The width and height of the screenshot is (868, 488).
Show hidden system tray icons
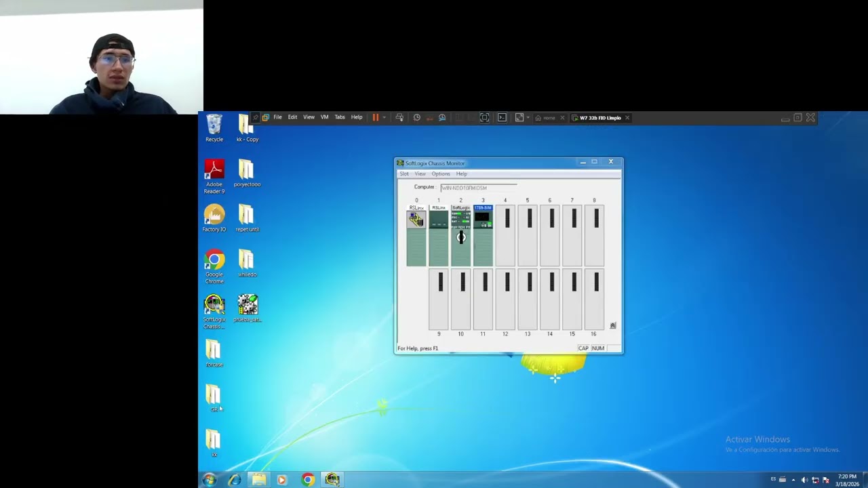(793, 480)
